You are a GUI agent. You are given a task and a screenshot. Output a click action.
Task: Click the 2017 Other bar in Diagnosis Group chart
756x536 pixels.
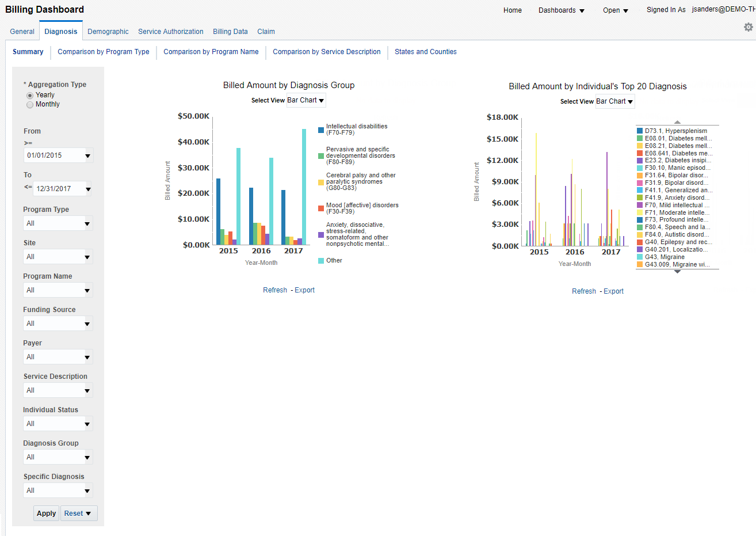click(x=304, y=187)
